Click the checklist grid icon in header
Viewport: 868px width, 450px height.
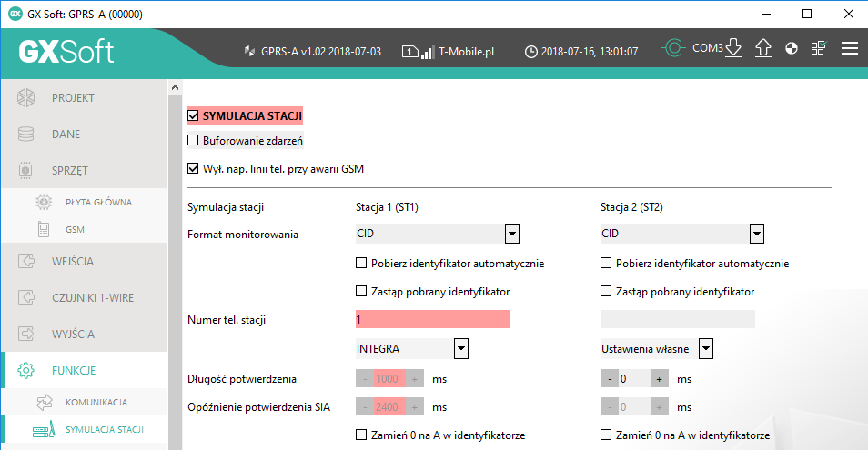819,49
